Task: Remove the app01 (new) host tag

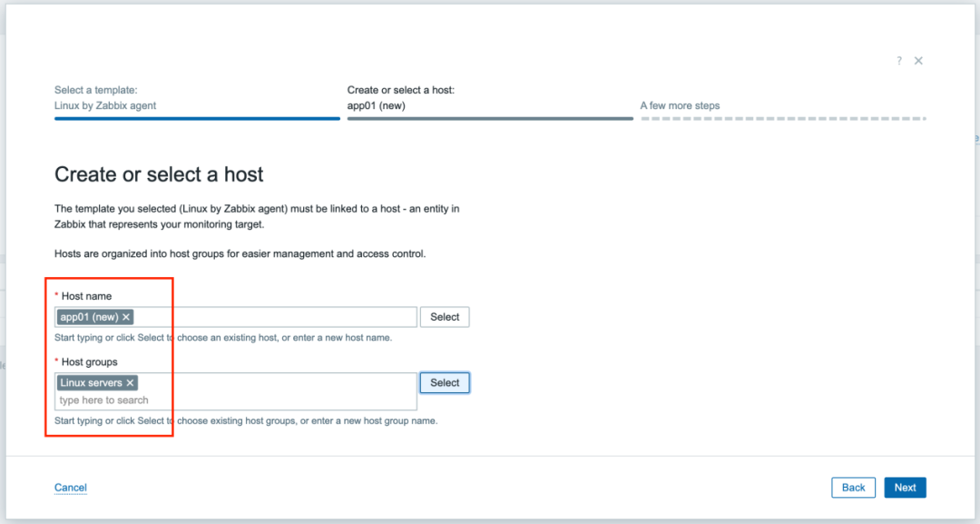Action: 126,317
